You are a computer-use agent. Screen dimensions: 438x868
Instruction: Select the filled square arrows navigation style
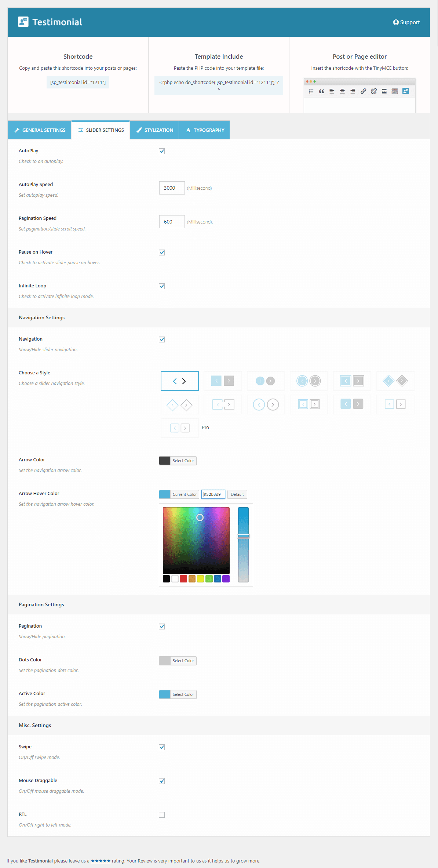click(223, 381)
